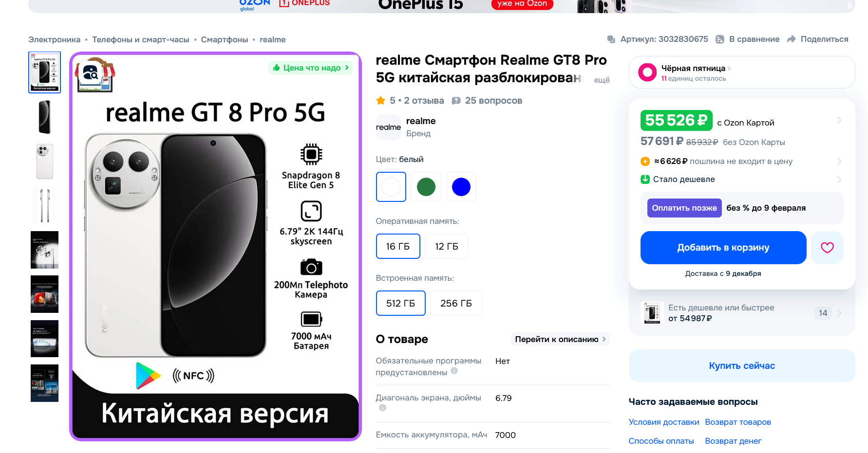Copy article number via Артикул icon
868x453 pixels.
point(611,39)
